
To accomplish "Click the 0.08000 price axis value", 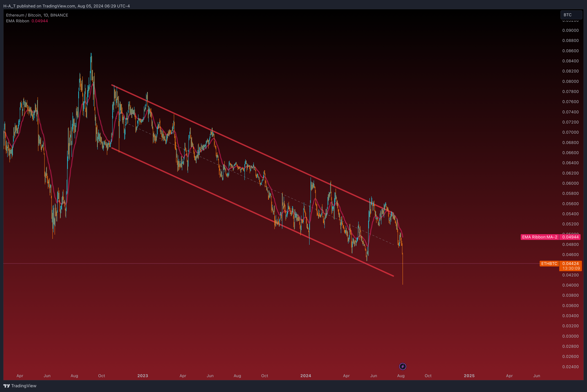I will pyautogui.click(x=570, y=81).
